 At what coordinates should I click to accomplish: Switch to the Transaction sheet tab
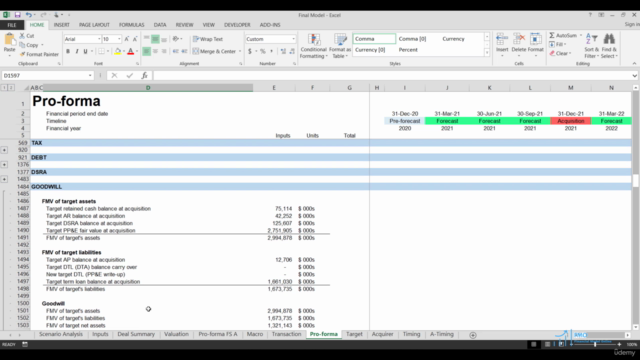point(286,334)
